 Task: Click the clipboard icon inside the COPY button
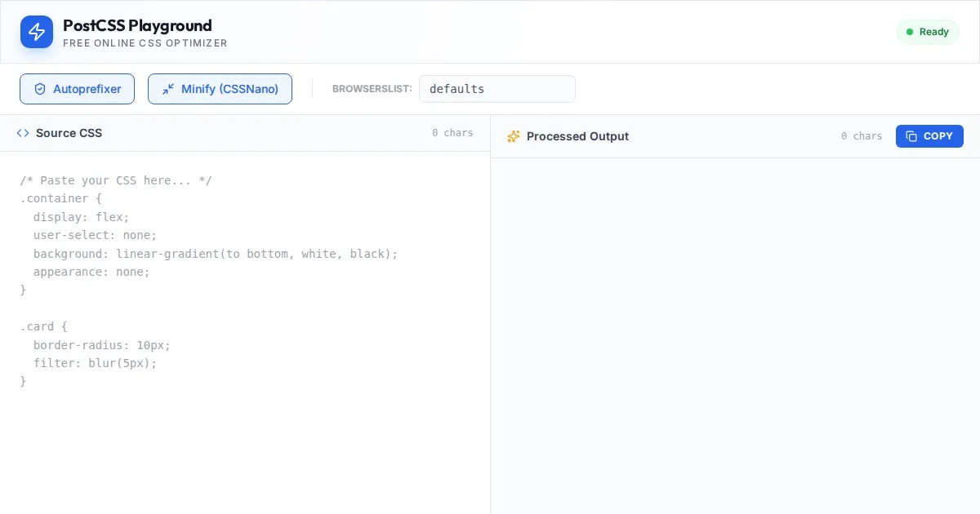tap(911, 136)
